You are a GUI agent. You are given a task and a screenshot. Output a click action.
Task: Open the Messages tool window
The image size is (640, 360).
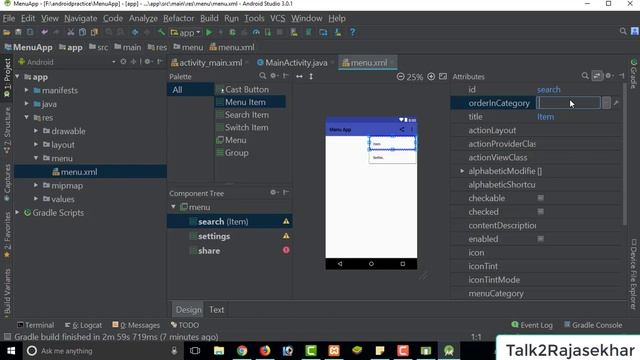tap(136, 325)
